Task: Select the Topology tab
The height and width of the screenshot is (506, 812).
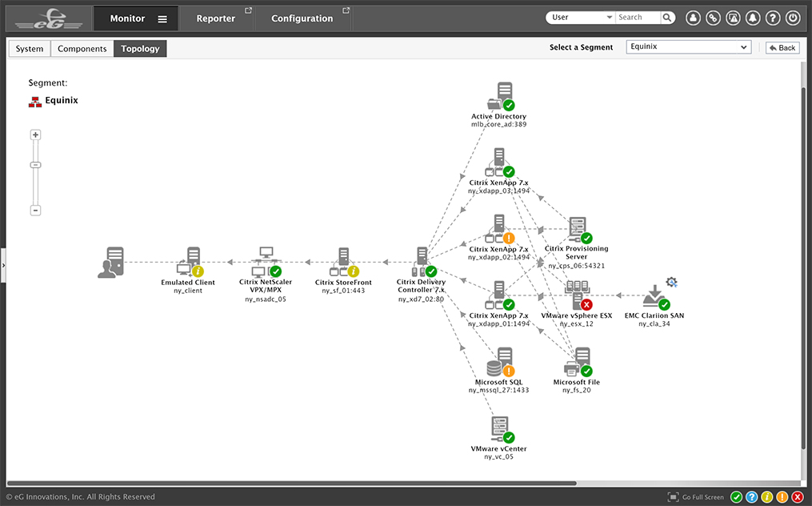Action: tap(140, 49)
